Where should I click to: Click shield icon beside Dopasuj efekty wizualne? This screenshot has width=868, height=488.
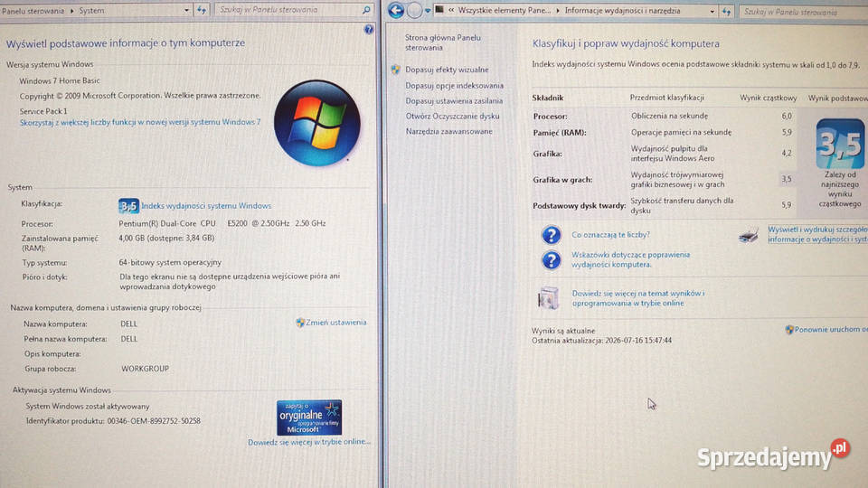[x=395, y=70]
